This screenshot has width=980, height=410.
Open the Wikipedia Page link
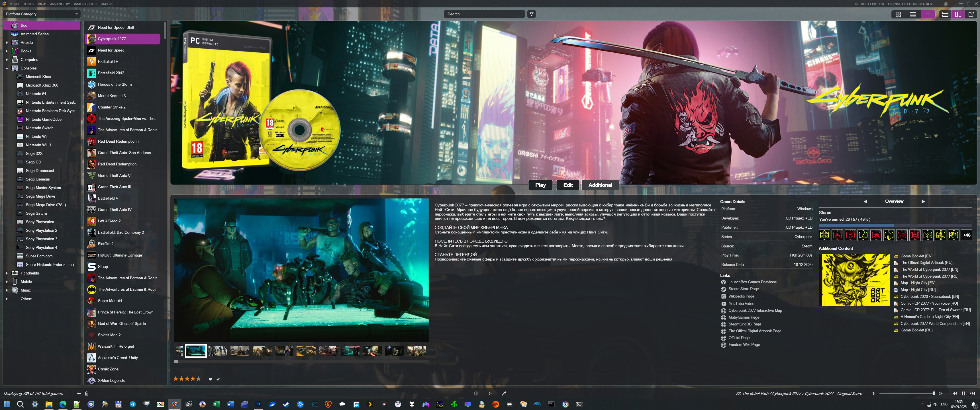741,296
